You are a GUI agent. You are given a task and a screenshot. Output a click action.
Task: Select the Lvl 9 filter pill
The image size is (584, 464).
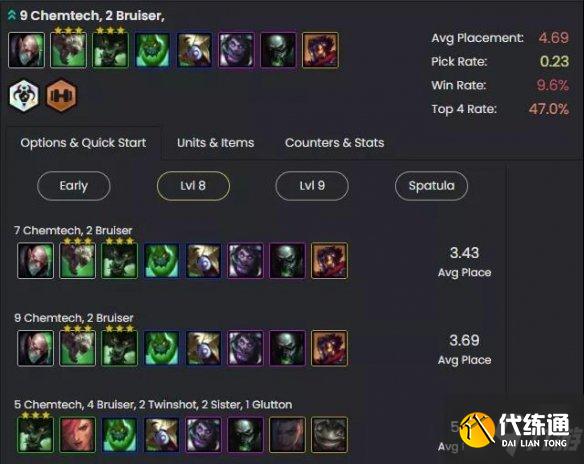click(312, 186)
